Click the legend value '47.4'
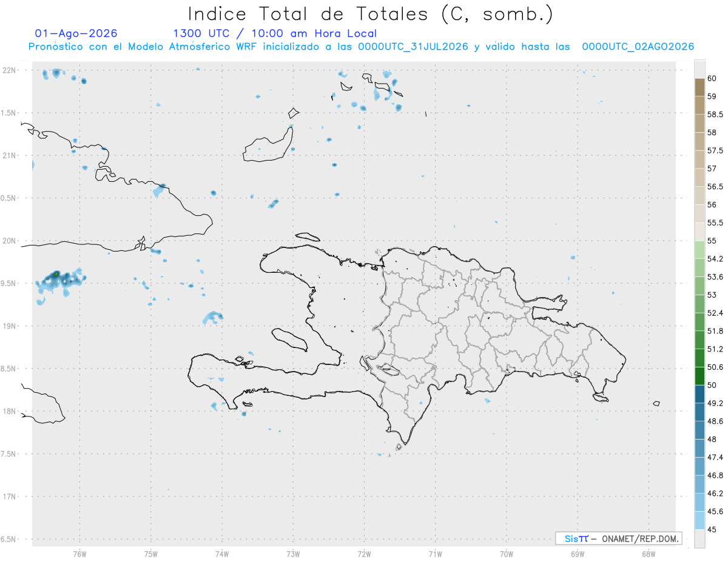This screenshot has height=562, width=728. point(715,457)
